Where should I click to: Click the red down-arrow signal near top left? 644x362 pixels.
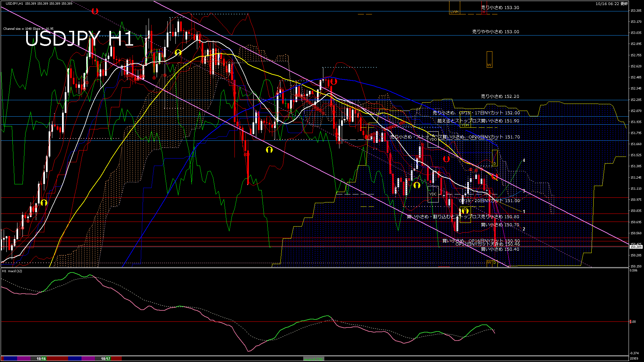point(95,11)
